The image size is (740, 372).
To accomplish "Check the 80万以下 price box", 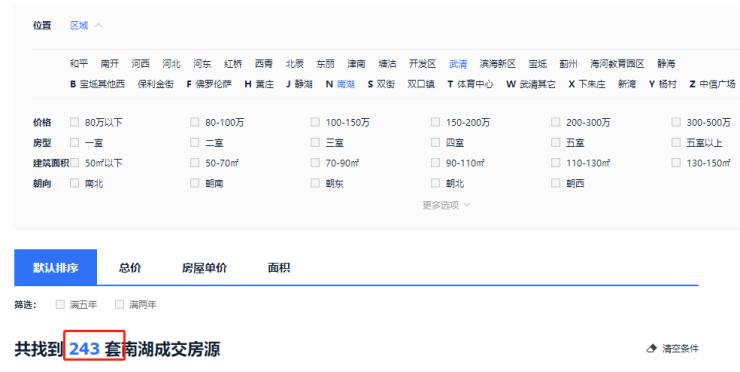I will [x=75, y=122].
